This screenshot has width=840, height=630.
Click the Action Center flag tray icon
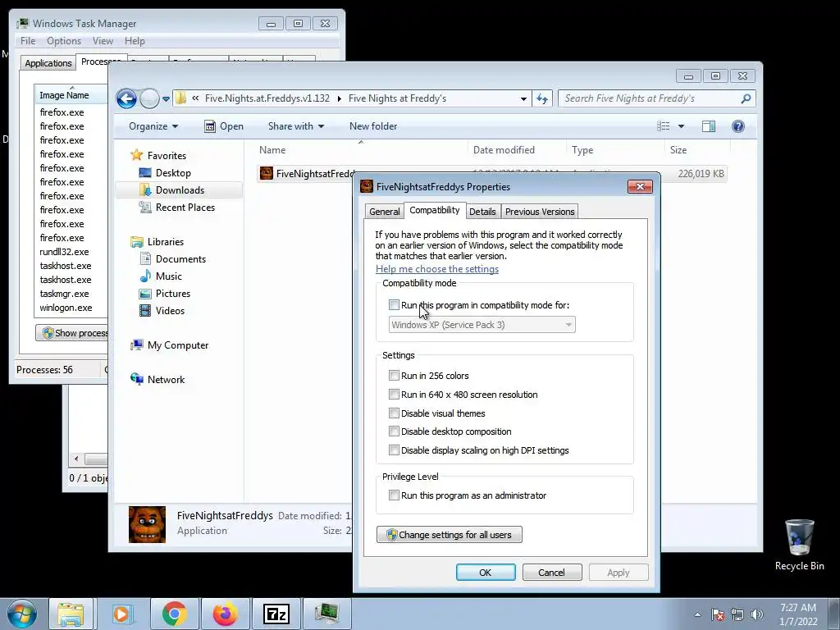718,614
